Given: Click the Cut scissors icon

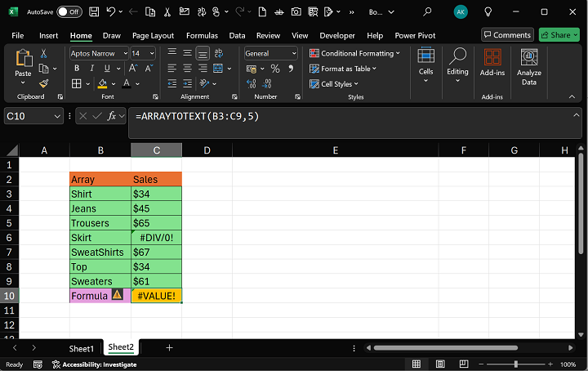Looking at the screenshot, I should click(44, 53).
